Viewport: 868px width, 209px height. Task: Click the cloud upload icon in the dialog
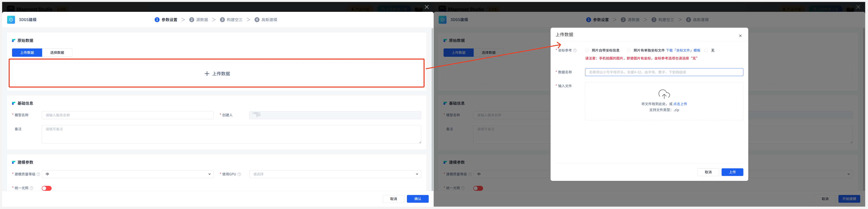pyautogui.click(x=664, y=94)
